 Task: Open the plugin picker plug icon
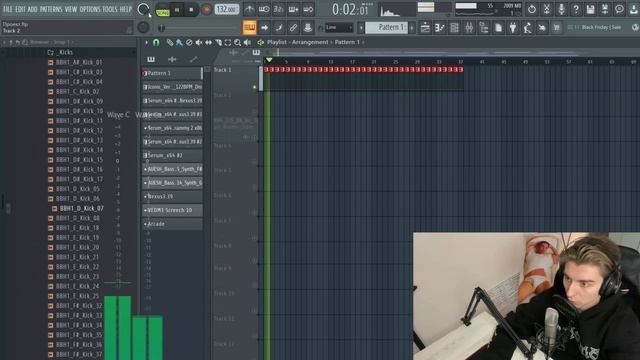(x=513, y=28)
